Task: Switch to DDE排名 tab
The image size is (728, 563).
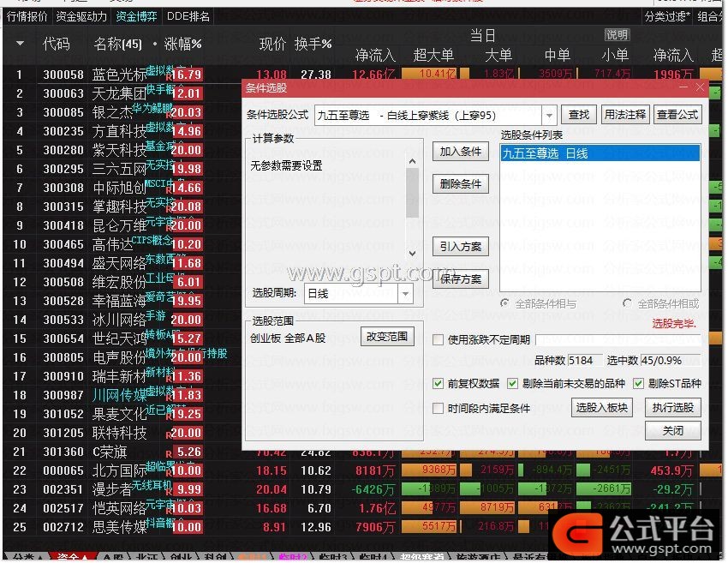Action: tap(188, 17)
